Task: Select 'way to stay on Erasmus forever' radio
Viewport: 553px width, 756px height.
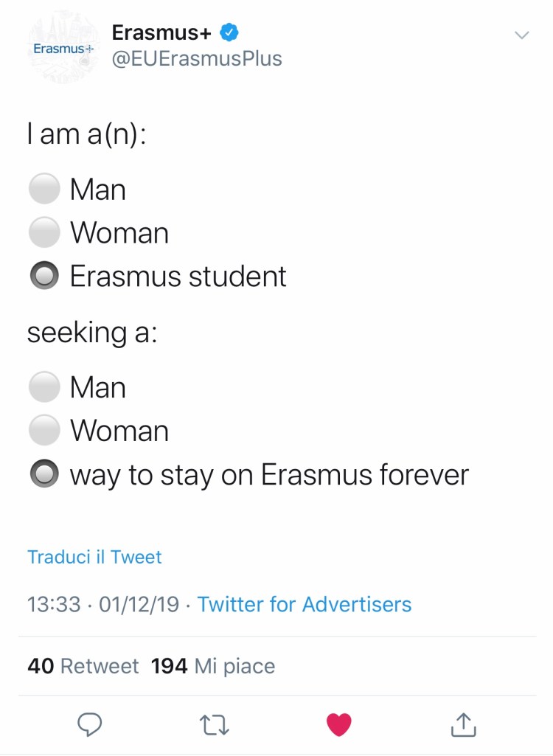Action: pyautogui.click(x=44, y=475)
